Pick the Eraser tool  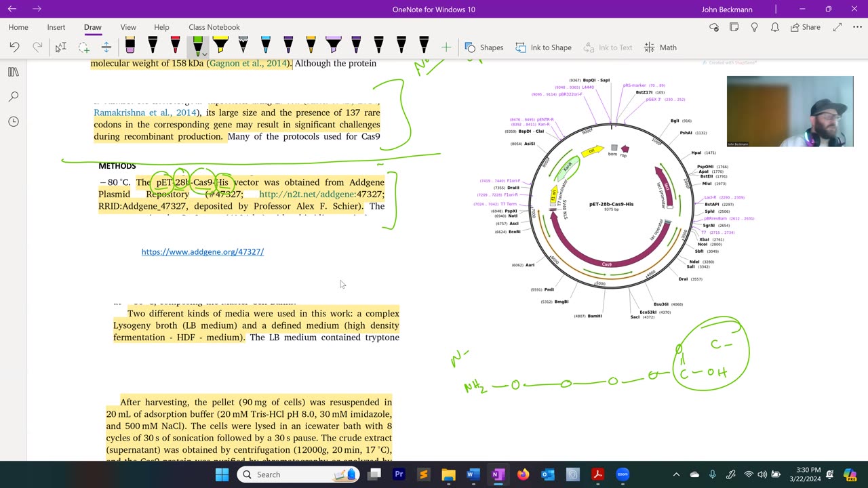tap(130, 45)
